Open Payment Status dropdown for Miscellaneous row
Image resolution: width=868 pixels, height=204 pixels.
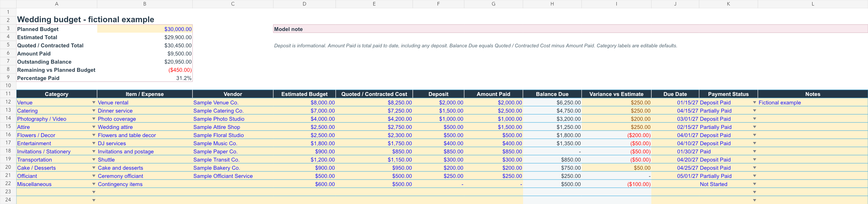(x=754, y=184)
